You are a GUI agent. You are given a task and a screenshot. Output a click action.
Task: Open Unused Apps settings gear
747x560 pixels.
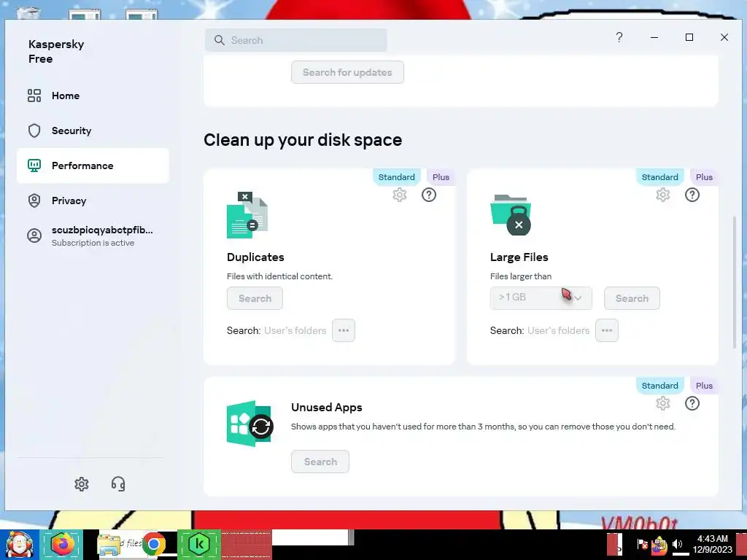tap(663, 403)
